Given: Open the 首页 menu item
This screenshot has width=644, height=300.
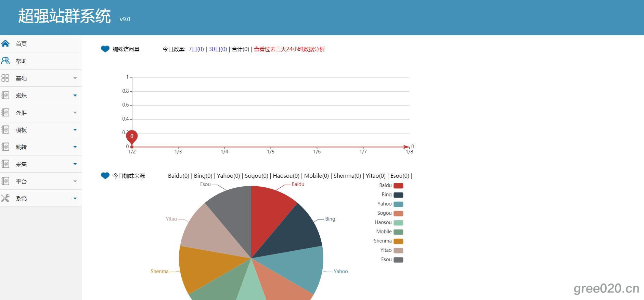Looking at the screenshot, I should tap(41, 44).
